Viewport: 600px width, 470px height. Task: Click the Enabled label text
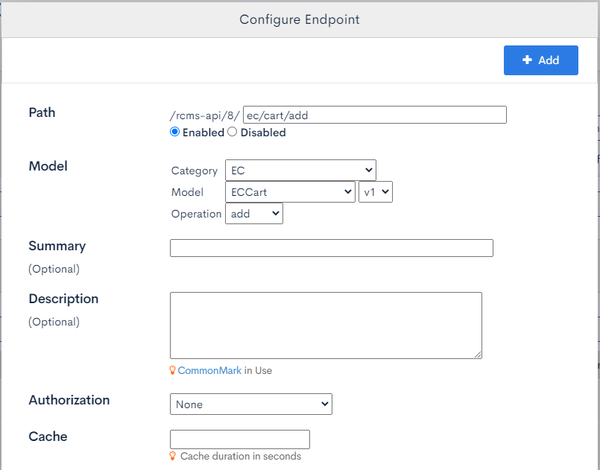(x=203, y=132)
